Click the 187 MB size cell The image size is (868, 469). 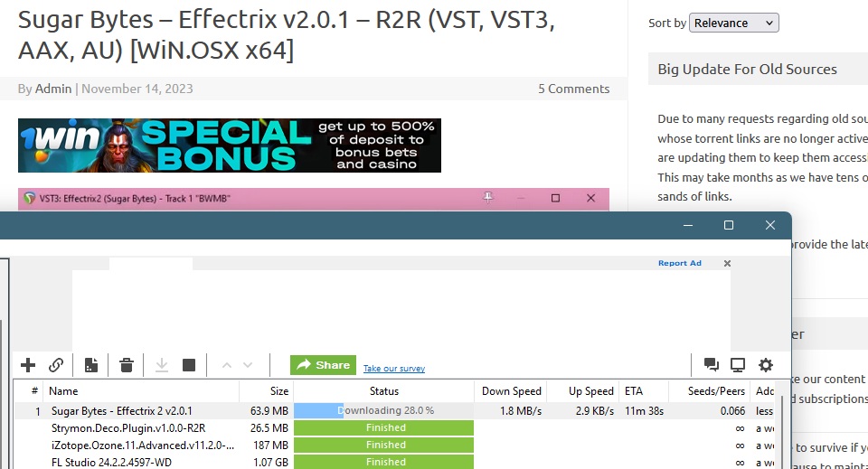pyautogui.click(x=270, y=446)
